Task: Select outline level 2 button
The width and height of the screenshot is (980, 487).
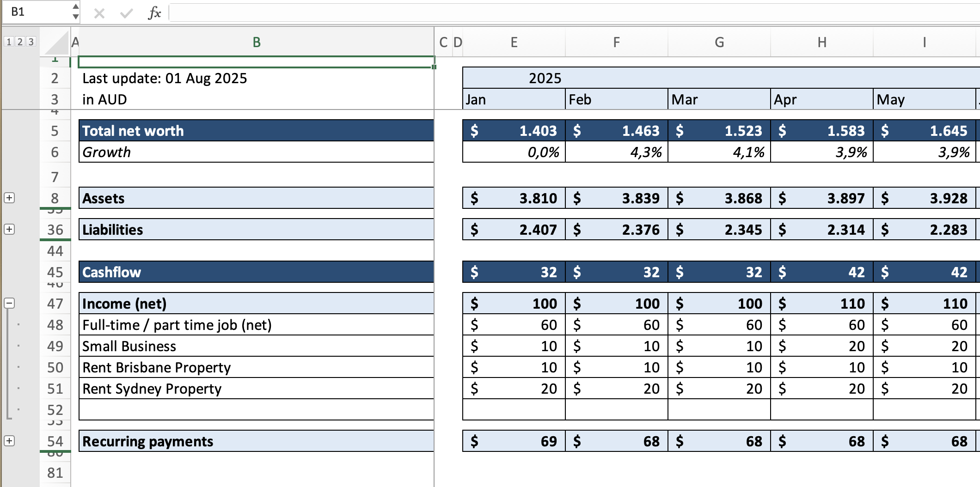Action: click(19, 42)
